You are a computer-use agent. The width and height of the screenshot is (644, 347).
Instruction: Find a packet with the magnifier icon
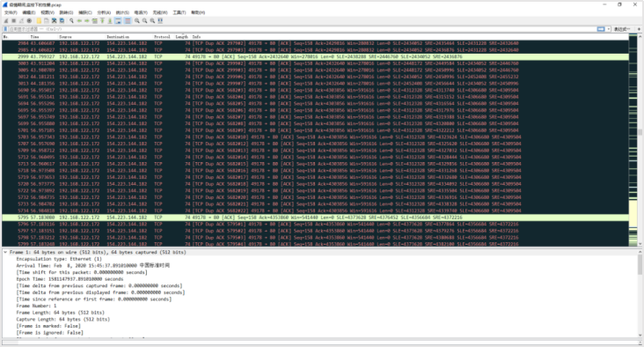pos(71,20)
